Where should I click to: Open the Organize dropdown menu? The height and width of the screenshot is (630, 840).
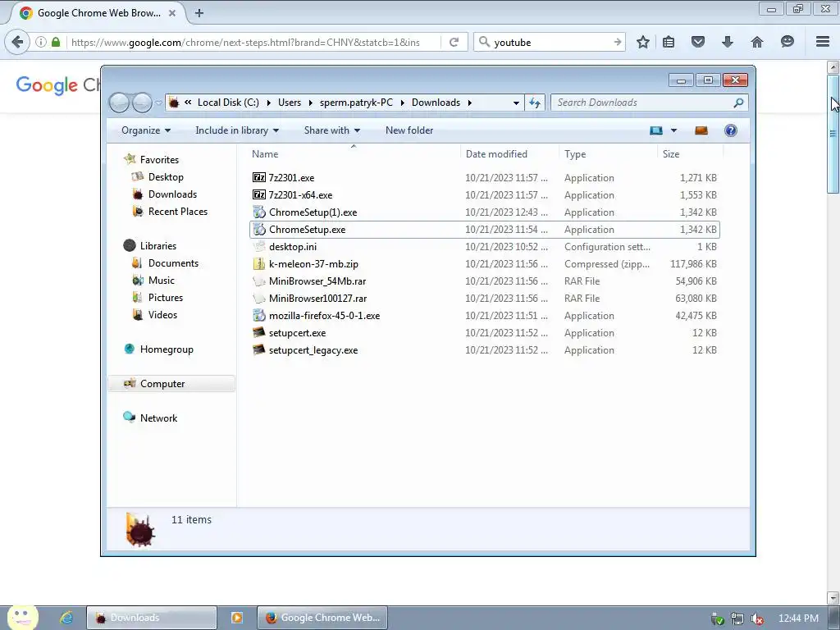point(146,130)
